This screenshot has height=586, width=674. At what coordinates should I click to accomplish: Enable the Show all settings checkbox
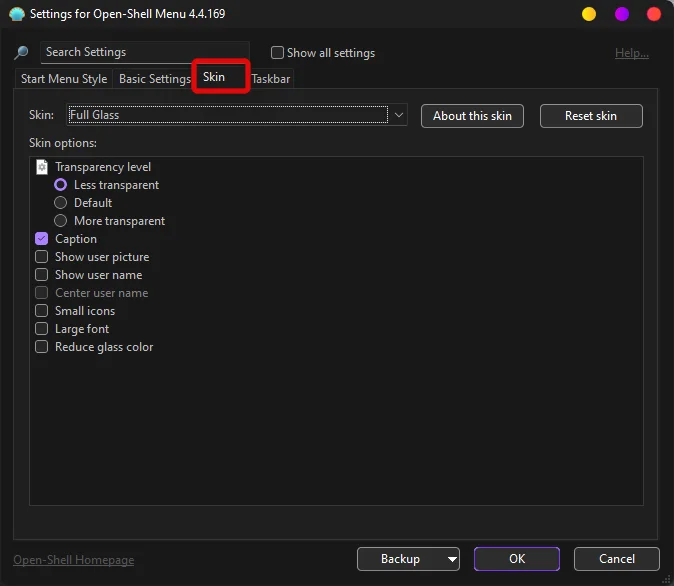tap(277, 53)
